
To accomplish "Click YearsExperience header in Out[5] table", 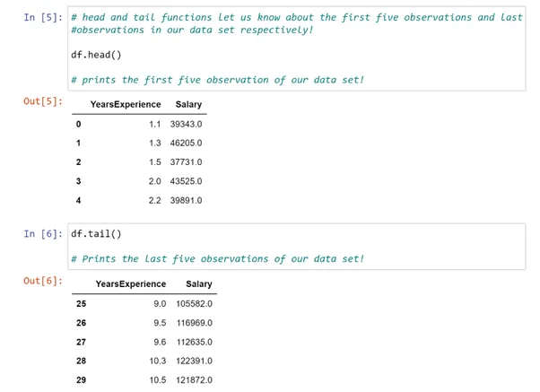I will click(126, 104).
